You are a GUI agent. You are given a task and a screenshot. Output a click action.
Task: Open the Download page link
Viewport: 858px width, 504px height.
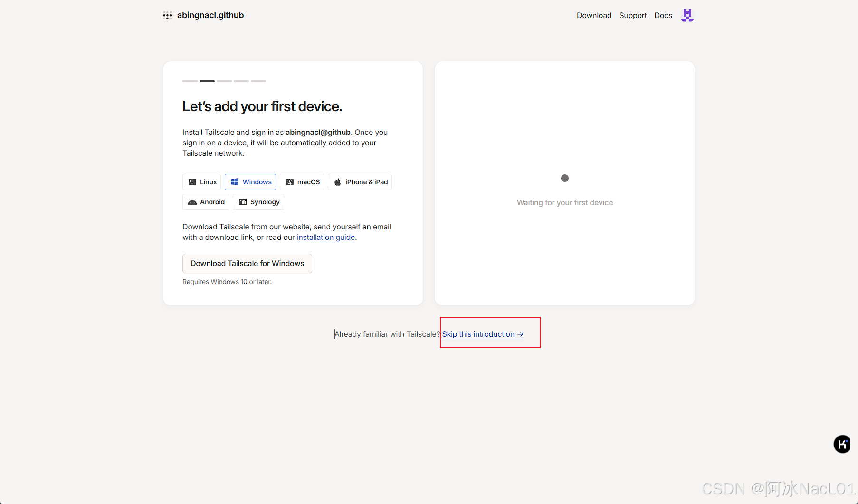click(x=594, y=15)
